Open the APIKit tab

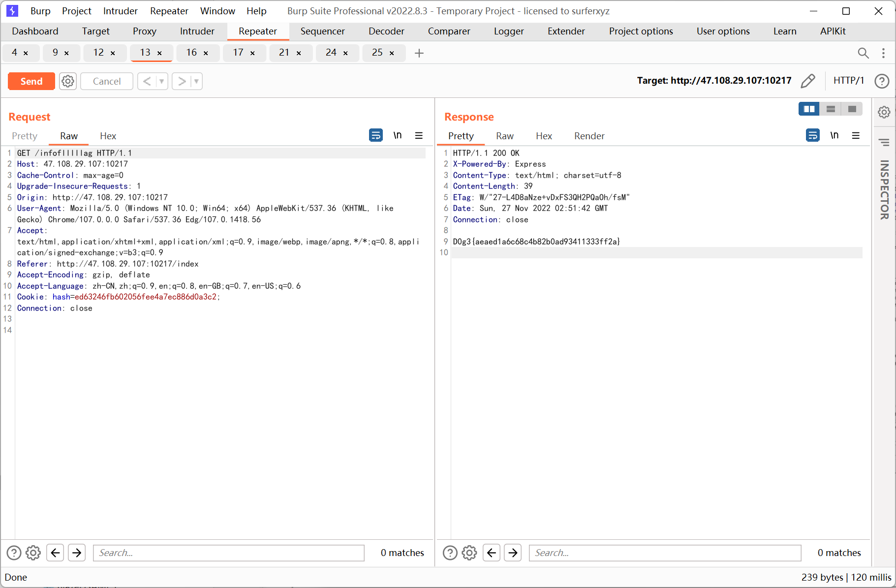(x=833, y=31)
